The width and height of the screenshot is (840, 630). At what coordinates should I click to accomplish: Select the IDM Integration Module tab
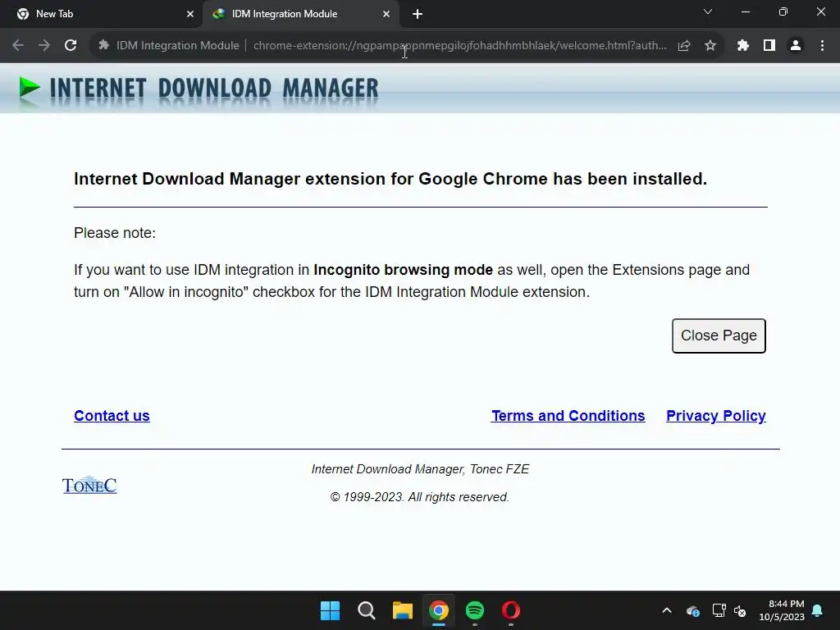click(x=300, y=14)
